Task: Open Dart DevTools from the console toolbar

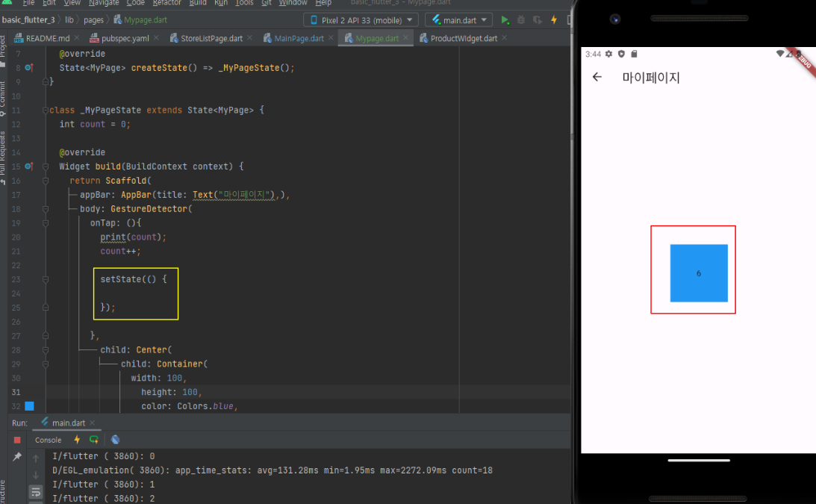Action: pyautogui.click(x=116, y=440)
